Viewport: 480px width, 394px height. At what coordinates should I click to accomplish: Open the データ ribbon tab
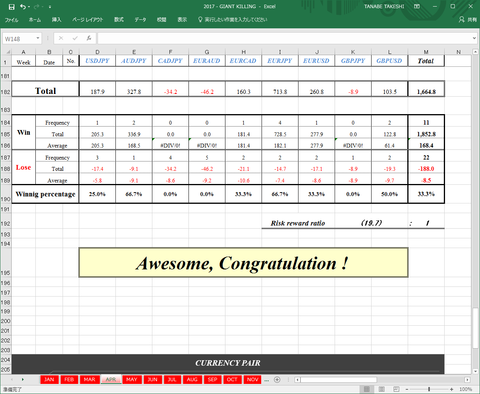click(140, 20)
